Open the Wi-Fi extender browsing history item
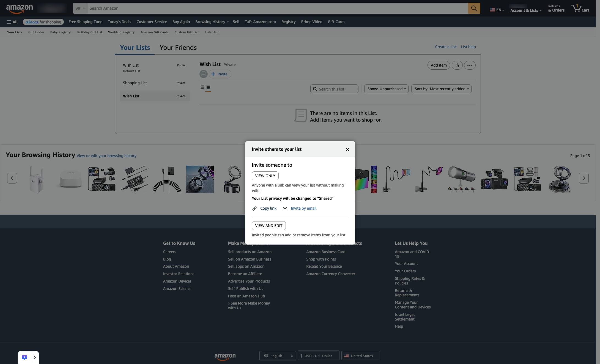This screenshot has width=600, height=364. (x=36, y=179)
